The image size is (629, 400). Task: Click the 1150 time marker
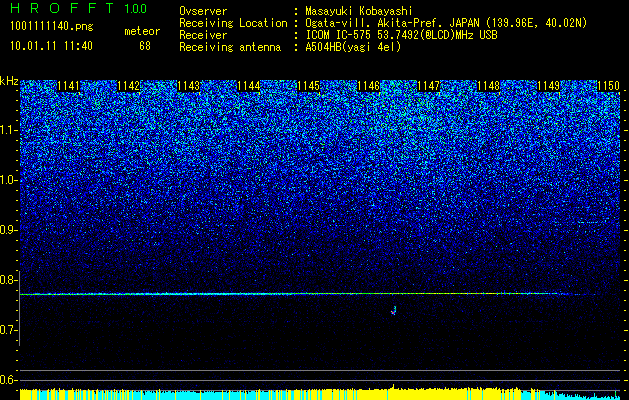(x=609, y=86)
